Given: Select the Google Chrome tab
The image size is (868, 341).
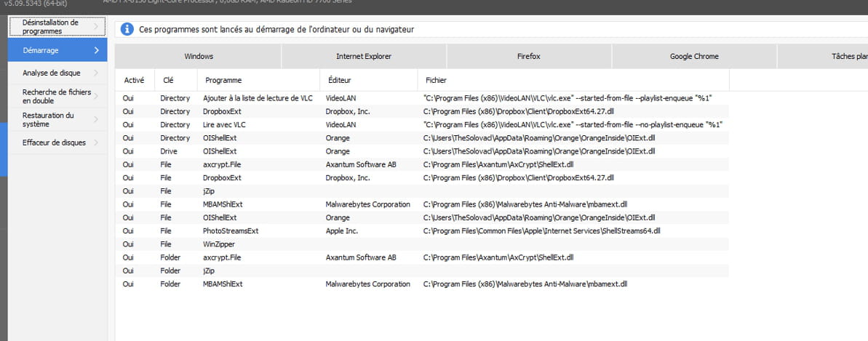Looking at the screenshot, I should 694,56.
